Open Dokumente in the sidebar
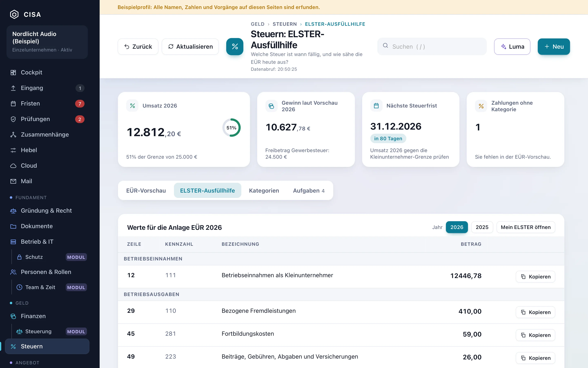 coord(47,226)
